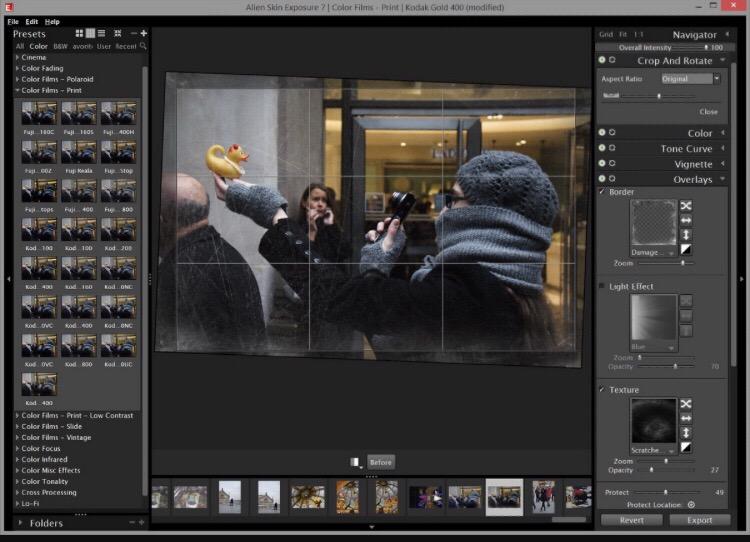Collapse the right panel with edge arrow
The width and height of the screenshot is (750, 542).
point(742,278)
